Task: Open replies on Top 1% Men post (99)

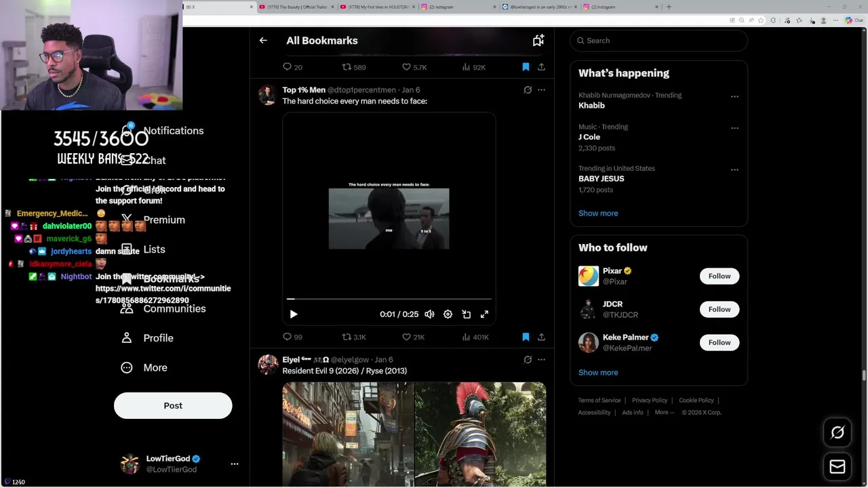Action: [292, 337]
